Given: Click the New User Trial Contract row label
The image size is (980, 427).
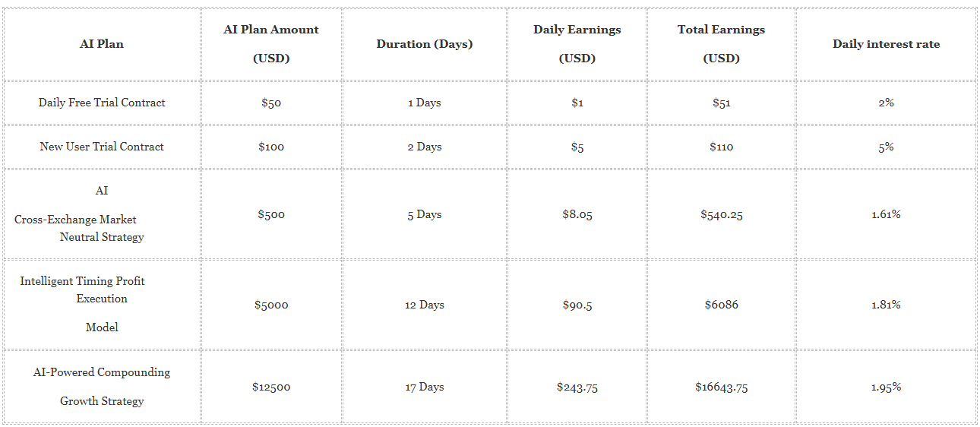Looking at the screenshot, I should coord(102,147).
